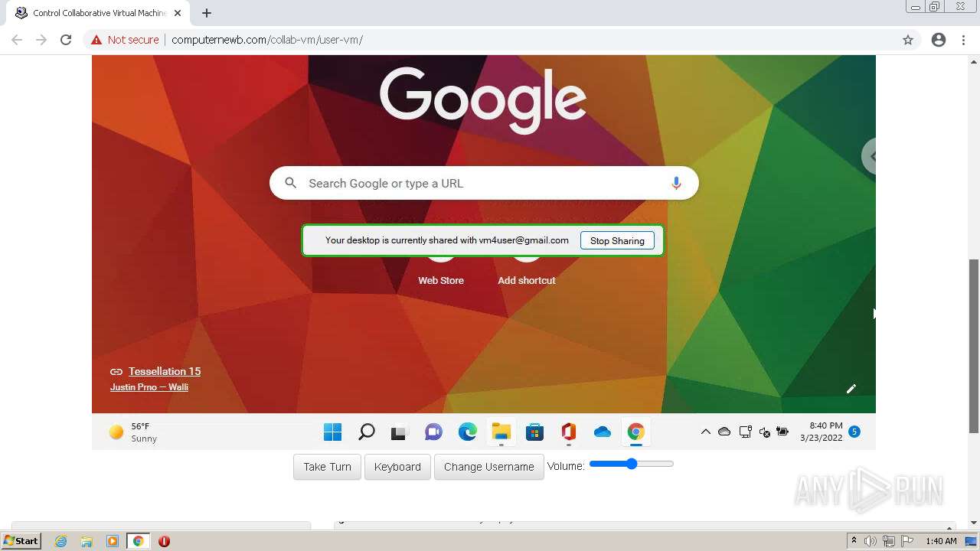Click the page vertical scrollbar thumb
The width and height of the screenshot is (980, 551).
pos(974,346)
